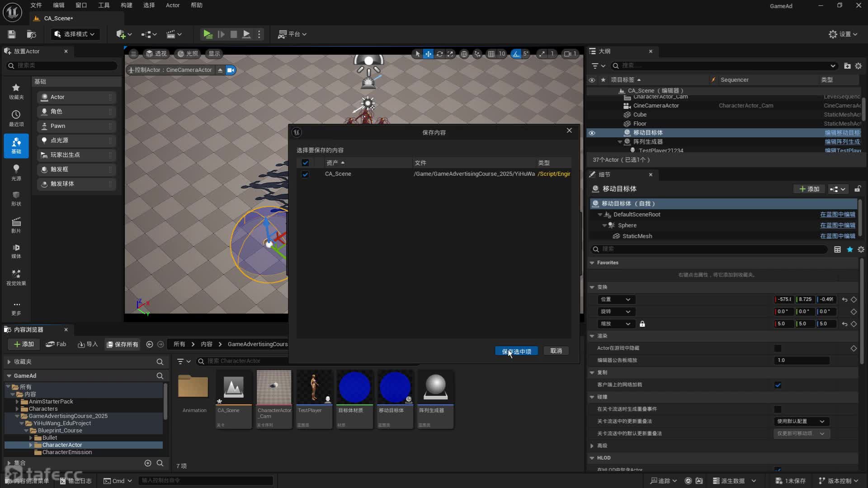The width and height of the screenshot is (868, 488).
Task: Select the rotate gizmo tool in viewport
Action: [439, 54]
